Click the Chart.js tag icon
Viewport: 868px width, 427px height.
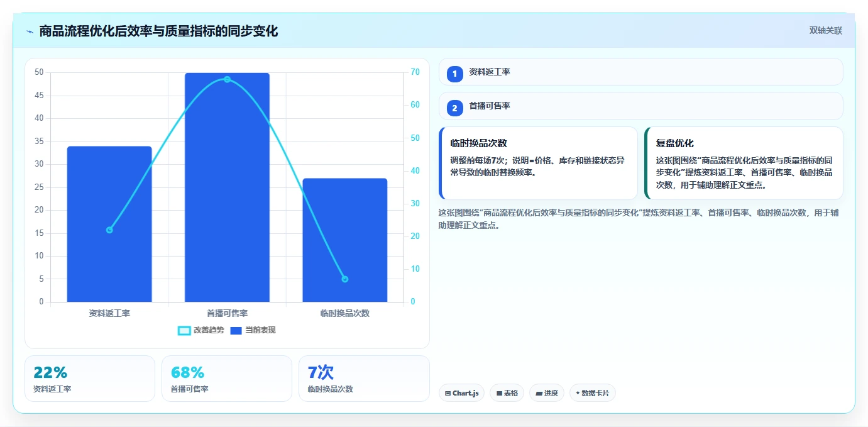448,394
